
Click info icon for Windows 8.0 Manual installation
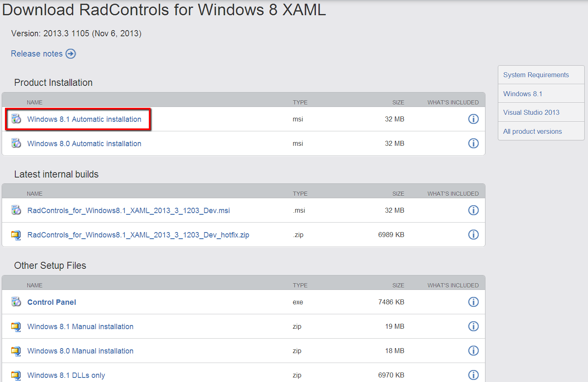[473, 351]
